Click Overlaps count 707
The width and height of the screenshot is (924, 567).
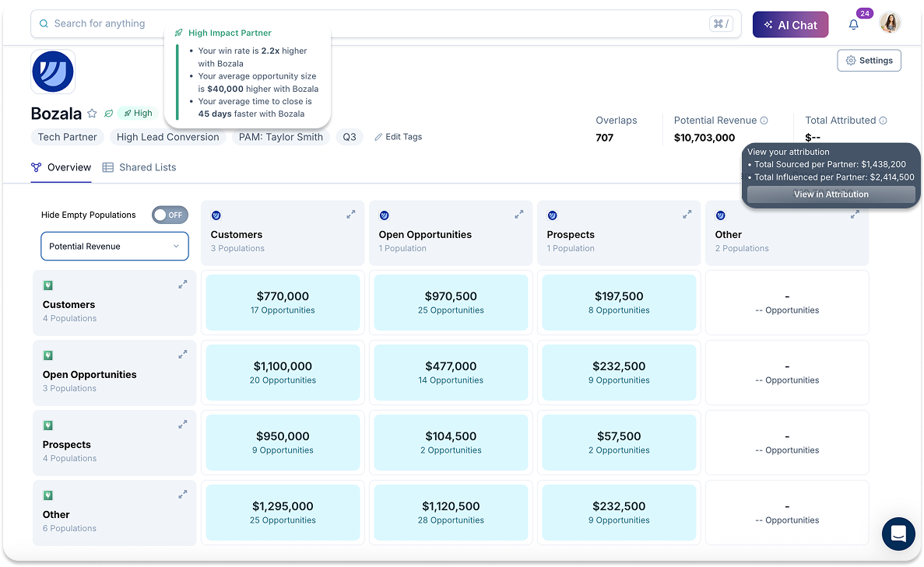pos(605,138)
